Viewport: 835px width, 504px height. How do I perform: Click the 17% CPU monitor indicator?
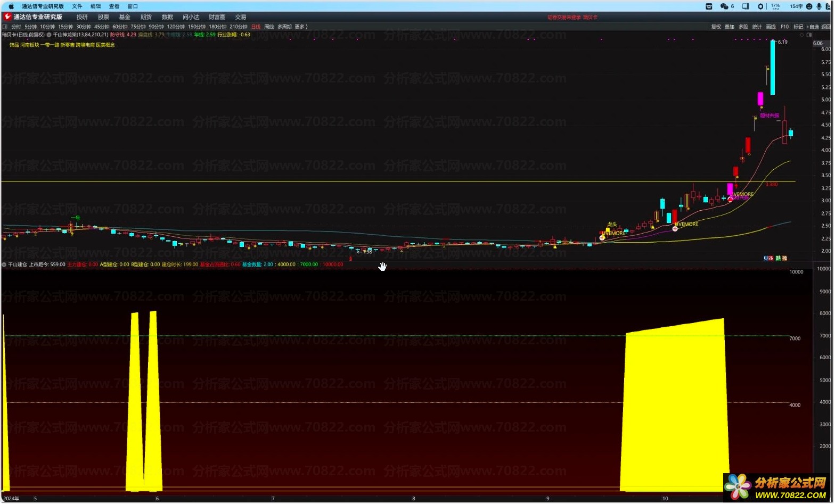pos(775,6)
